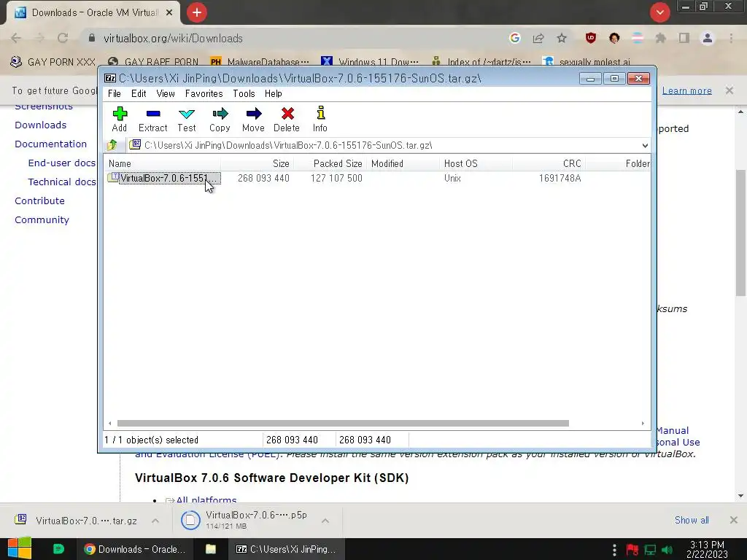
Task: Expand the 7-Zip address path dropdown
Action: tap(645, 145)
